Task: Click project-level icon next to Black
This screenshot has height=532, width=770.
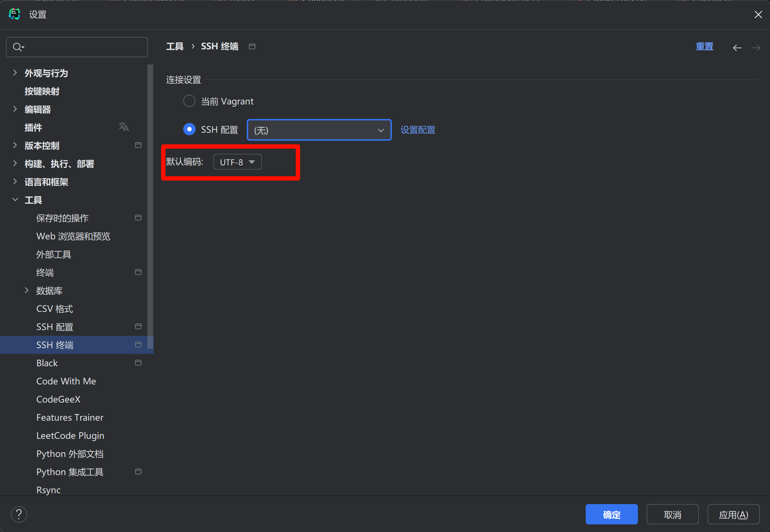Action: tap(138, 363)
